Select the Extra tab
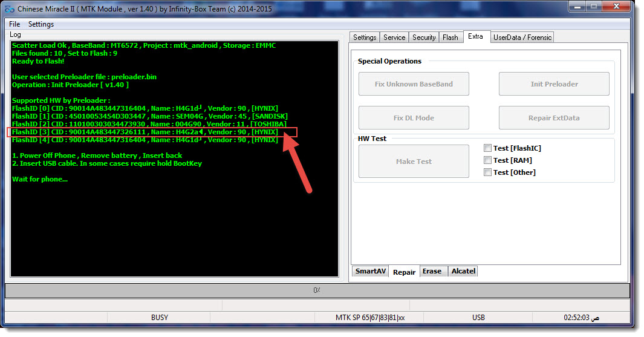Viewport: 644px width, 337px height. coord(476,36)
